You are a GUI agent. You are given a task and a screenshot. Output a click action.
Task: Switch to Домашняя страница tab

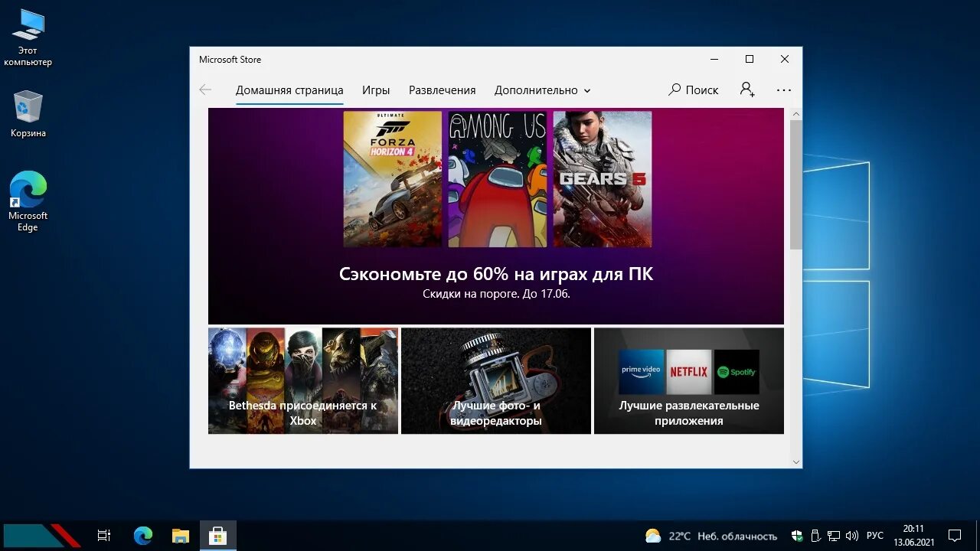pos(289,90)
